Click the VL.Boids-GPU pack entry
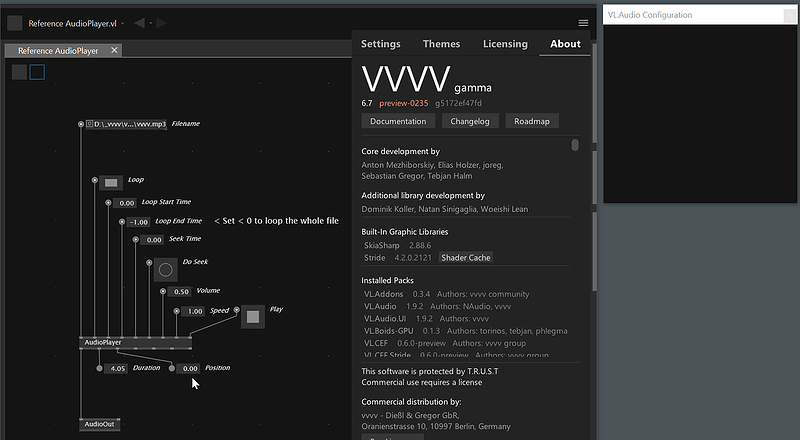800x440 pixels. (x=465, y=331)
